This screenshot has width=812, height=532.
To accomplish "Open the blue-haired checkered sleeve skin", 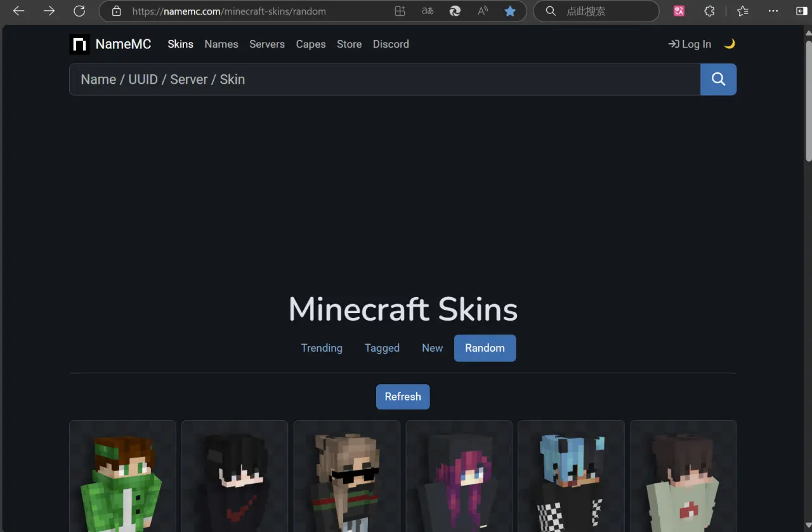I will click(571, 476).
